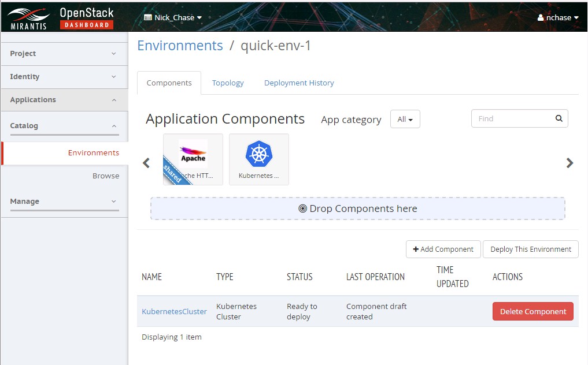This screenshot has width=588, height=365.
Task: Click the Mirantis OpenStack Dashboard logo
Action: point(61,18)
